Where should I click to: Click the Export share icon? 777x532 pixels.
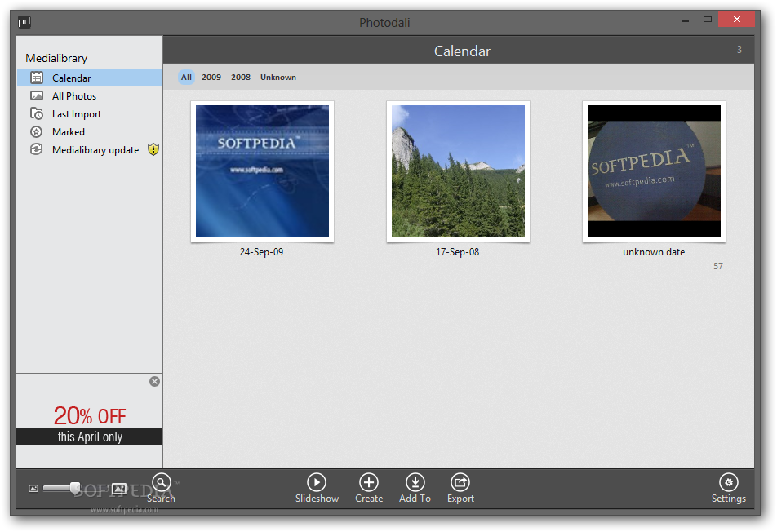(460, 482)
